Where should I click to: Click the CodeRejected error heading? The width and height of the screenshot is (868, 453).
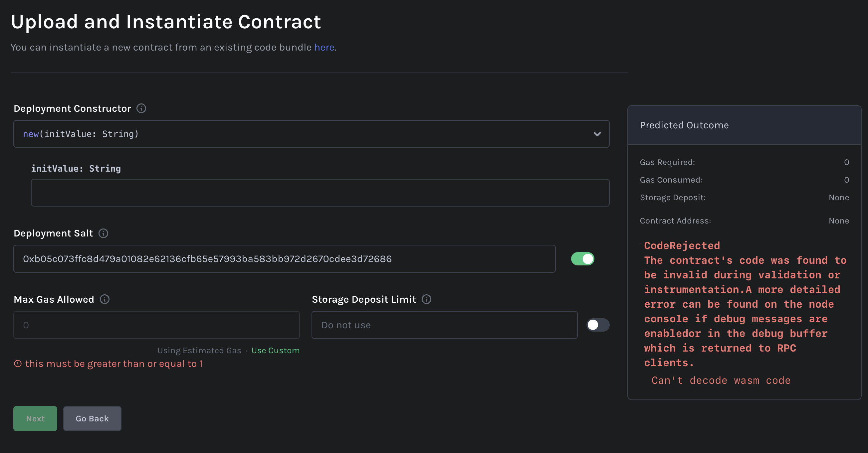pos(682,246)
